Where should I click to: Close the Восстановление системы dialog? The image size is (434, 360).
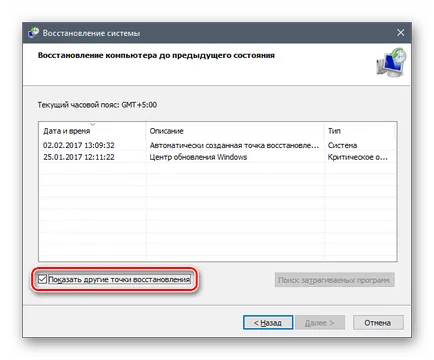[400, 33]
